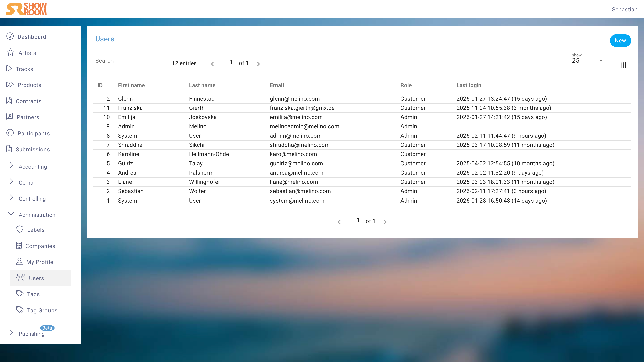Click the Labels shield icon

click(20, 229)
